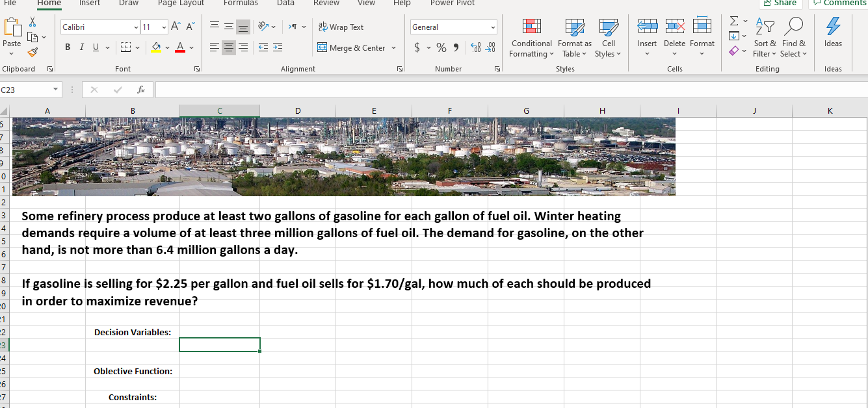Expand the Merge & Center dropdown arrow
The image size is (868, 408).
coord(392,47)
